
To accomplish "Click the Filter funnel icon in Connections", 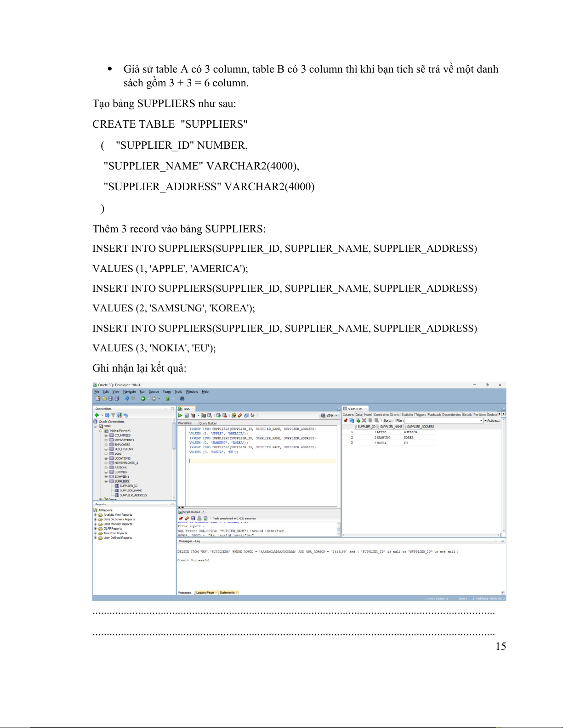I will tap(113, 415).
